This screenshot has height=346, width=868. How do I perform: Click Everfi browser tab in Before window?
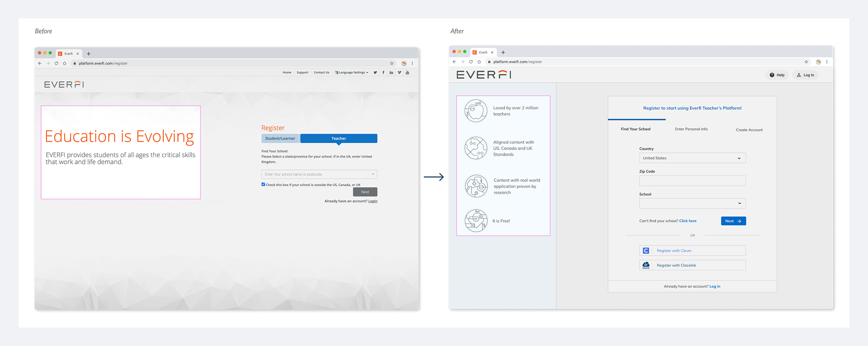point(69,54)
